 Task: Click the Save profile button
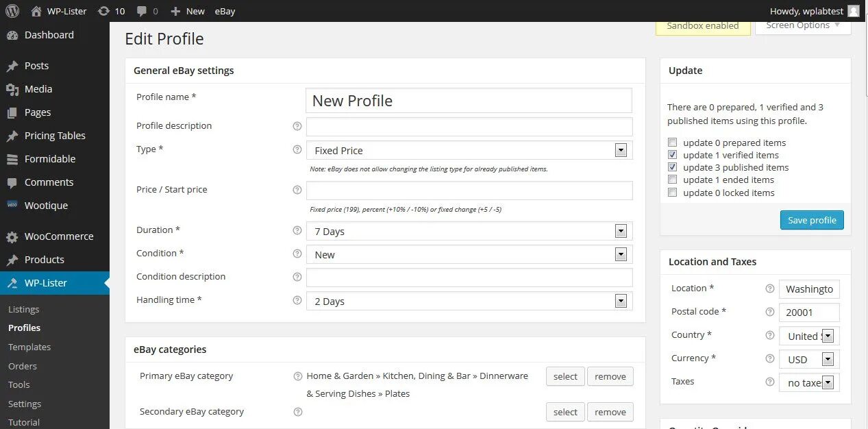click(812, 220)
